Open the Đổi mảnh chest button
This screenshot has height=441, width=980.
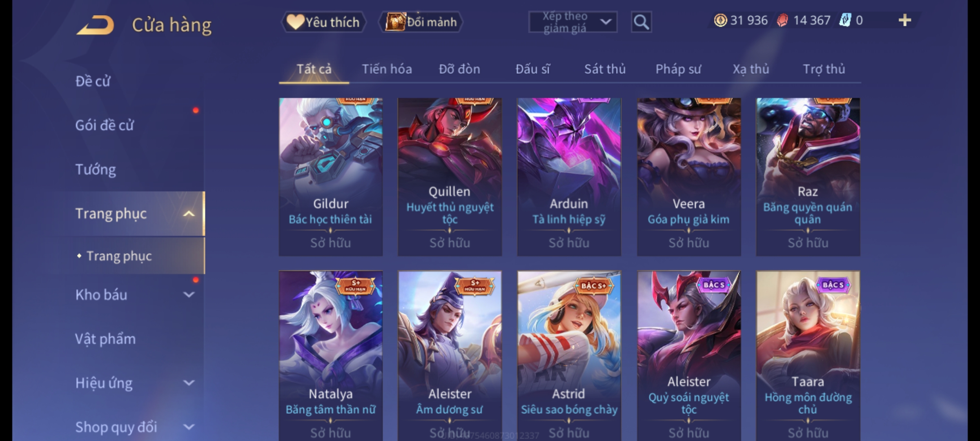(421, 22)
